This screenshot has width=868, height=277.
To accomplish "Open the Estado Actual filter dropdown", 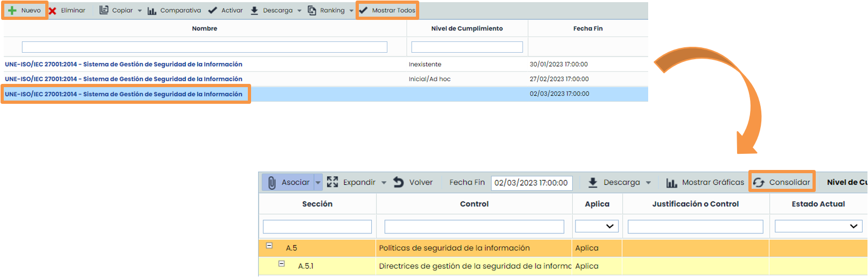I will tap(818, 226).
